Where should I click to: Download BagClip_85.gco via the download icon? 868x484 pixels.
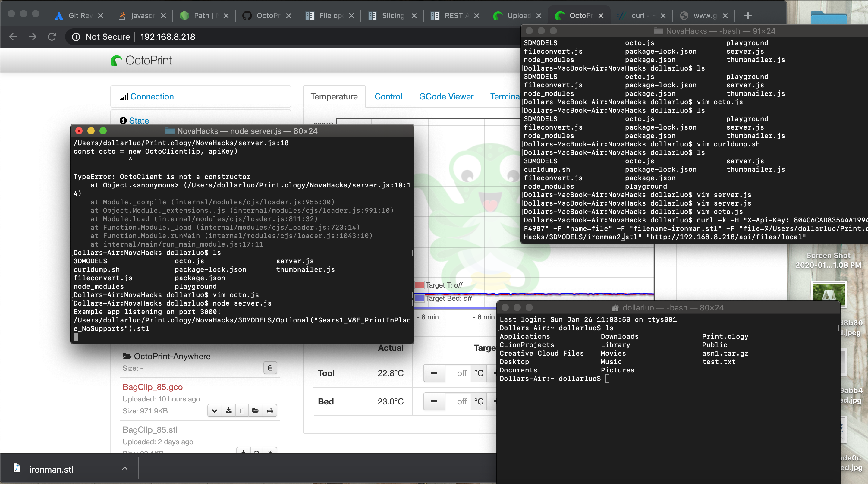pyautogui.click(x=228, y=410)
